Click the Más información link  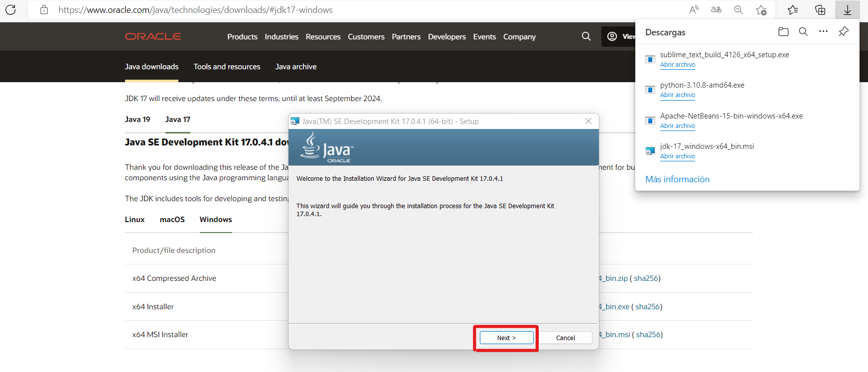(677, 179)
